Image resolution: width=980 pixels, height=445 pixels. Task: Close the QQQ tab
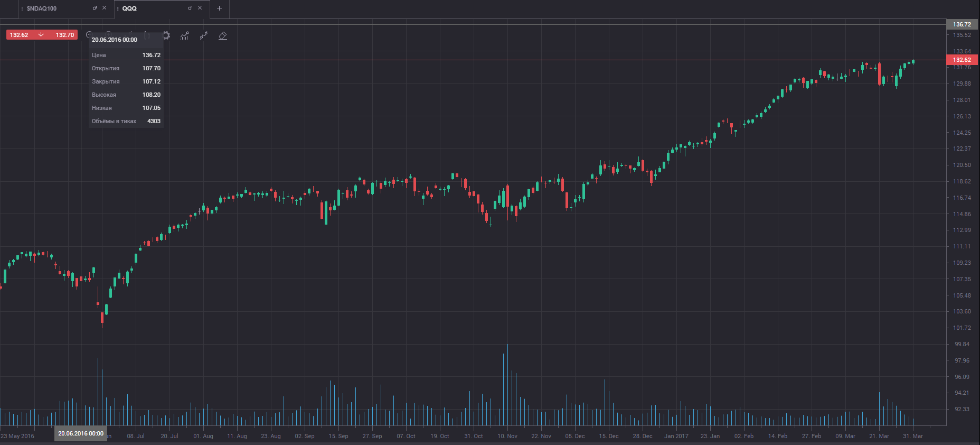pyautogui.click(x=200, y=8)
